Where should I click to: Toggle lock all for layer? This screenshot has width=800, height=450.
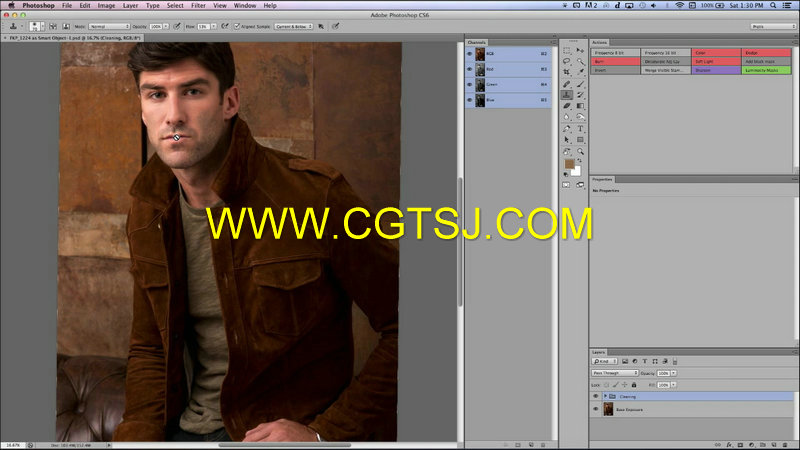(x=634, y=385)
